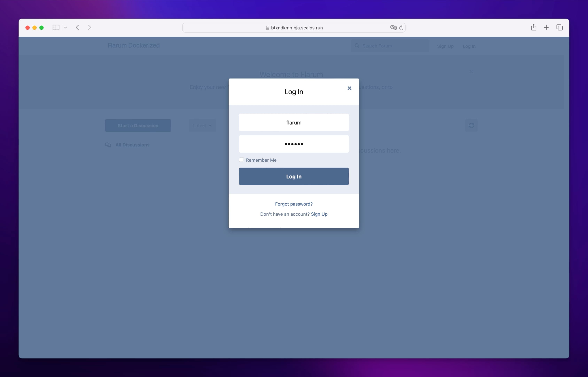Open the Forgot password link
The width and height of the screenshot is (588, 377).
tap(294, 204)
